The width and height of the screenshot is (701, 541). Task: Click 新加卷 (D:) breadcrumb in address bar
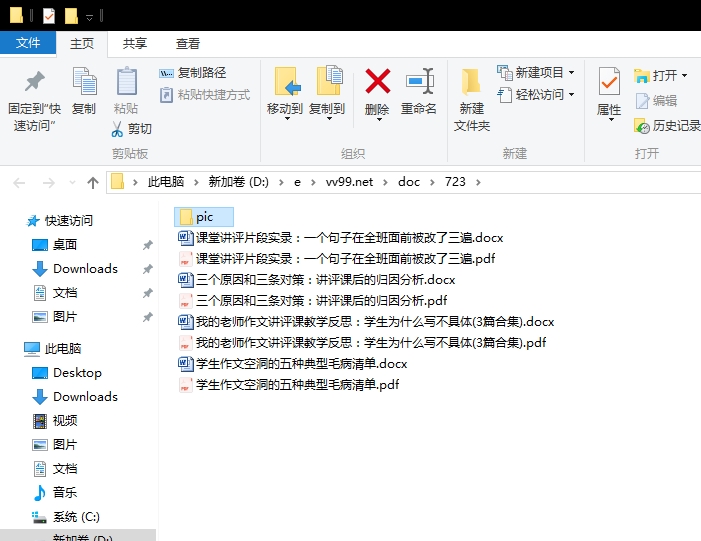[x=239, y=182]
